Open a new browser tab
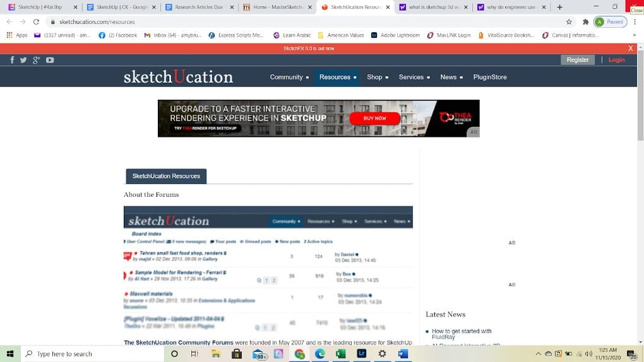The image size is (644, 362). pos(559,7)
